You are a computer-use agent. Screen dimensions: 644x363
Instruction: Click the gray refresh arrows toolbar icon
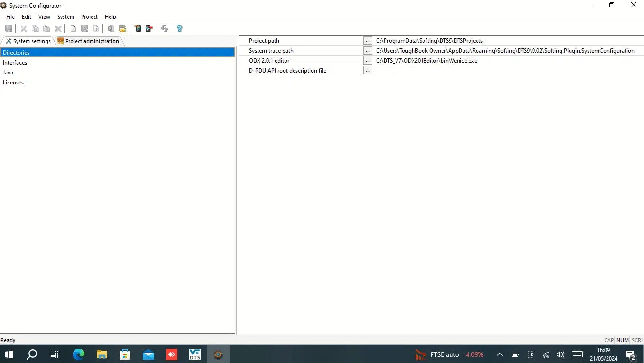pyautogui.click(x=164, y=28)
